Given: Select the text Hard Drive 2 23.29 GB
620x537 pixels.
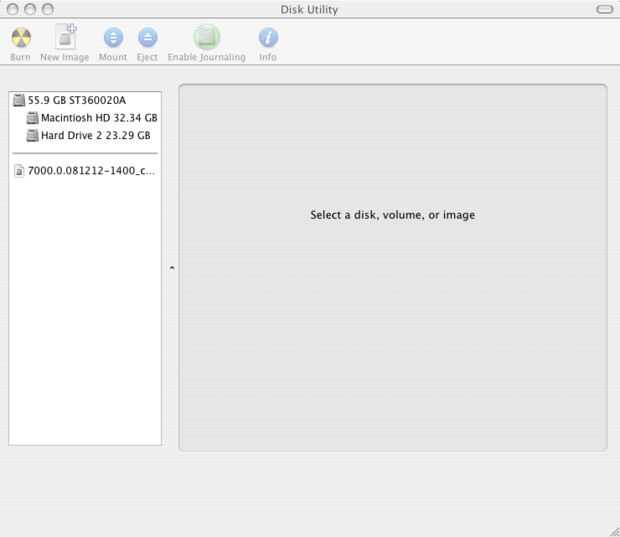Looking at the screenshot, I should pyautogui.click(x=96, y=136).
